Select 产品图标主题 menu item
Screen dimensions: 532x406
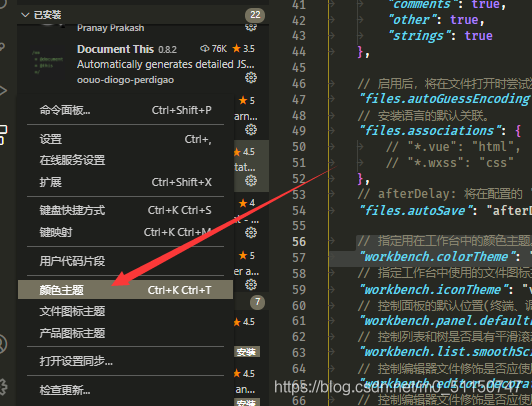point(126,333)
